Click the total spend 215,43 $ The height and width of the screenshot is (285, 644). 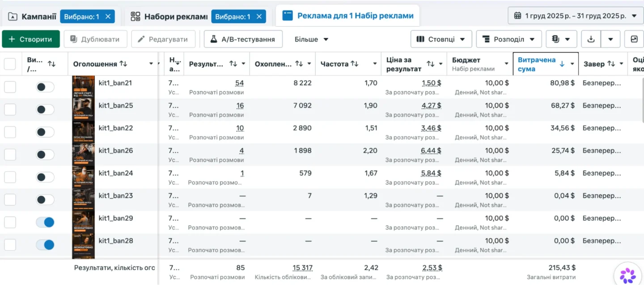point(562,268)
